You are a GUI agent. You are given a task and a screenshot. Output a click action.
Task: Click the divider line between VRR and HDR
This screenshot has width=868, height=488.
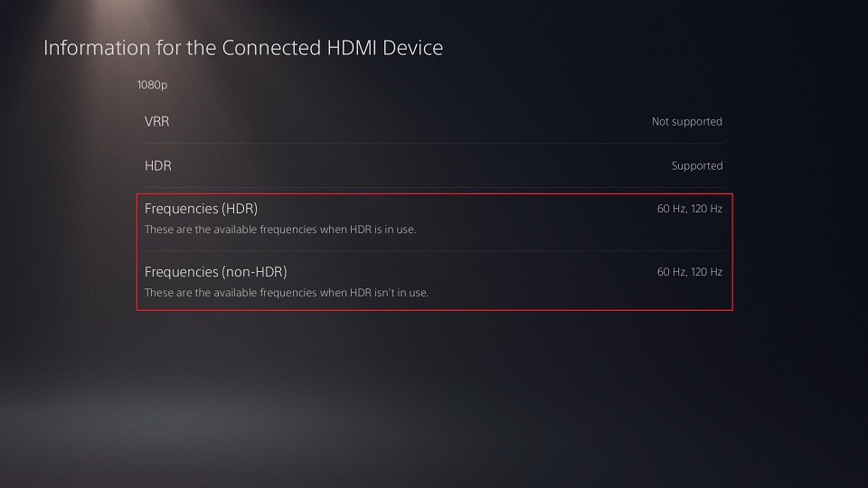434,143
